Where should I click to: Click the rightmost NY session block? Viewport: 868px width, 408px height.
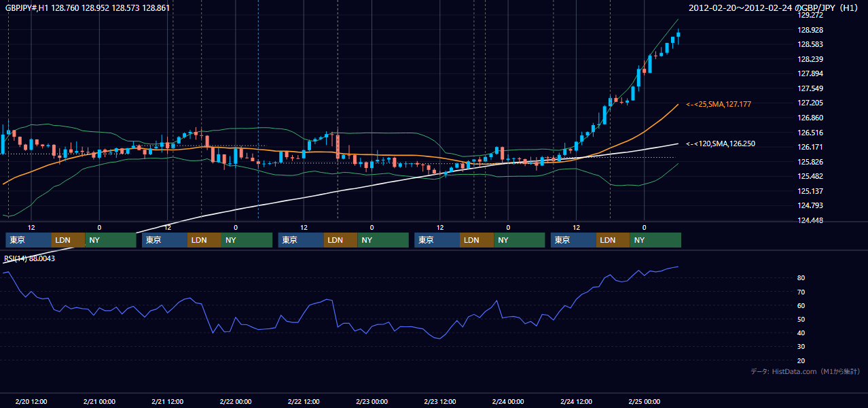pos(655,240)
